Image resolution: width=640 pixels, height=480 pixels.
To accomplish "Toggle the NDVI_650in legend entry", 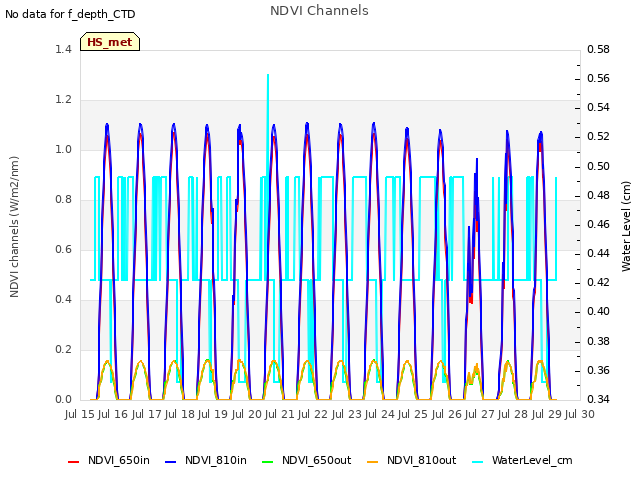I will tap(109, 460).
